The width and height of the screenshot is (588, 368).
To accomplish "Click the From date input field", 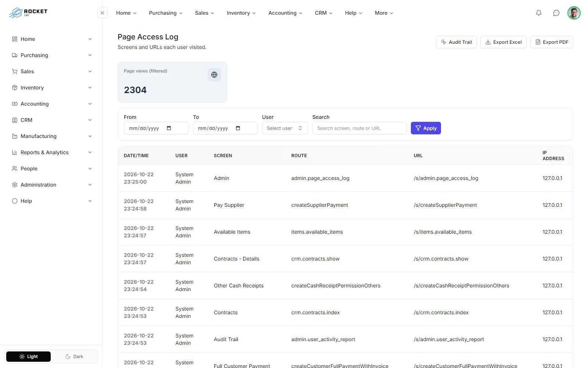I will (156, 128).
